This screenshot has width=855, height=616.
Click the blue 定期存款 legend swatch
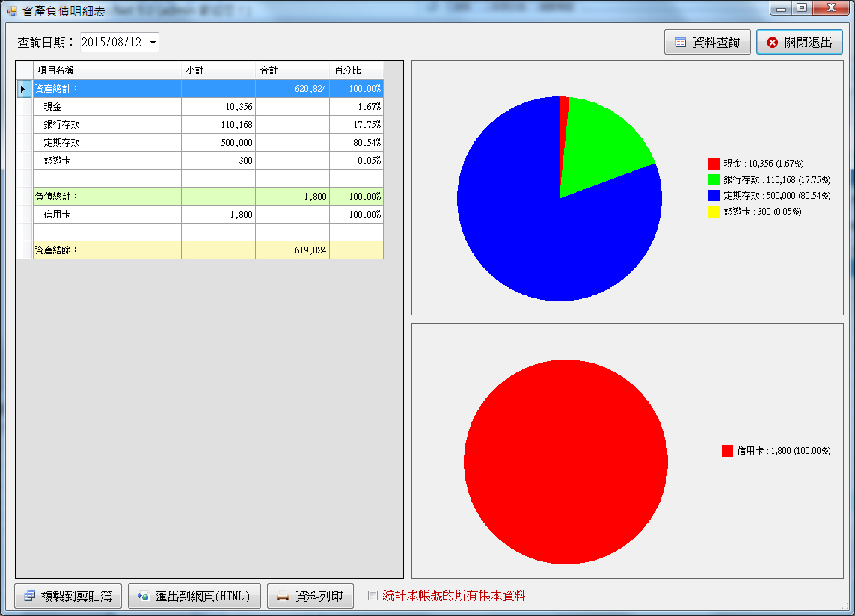point(714,195)
